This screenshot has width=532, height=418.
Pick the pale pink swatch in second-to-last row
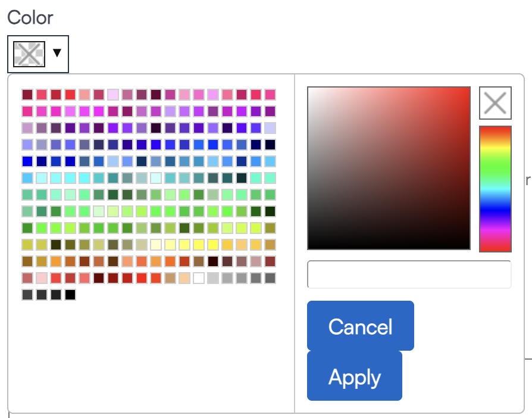[42, 277]
